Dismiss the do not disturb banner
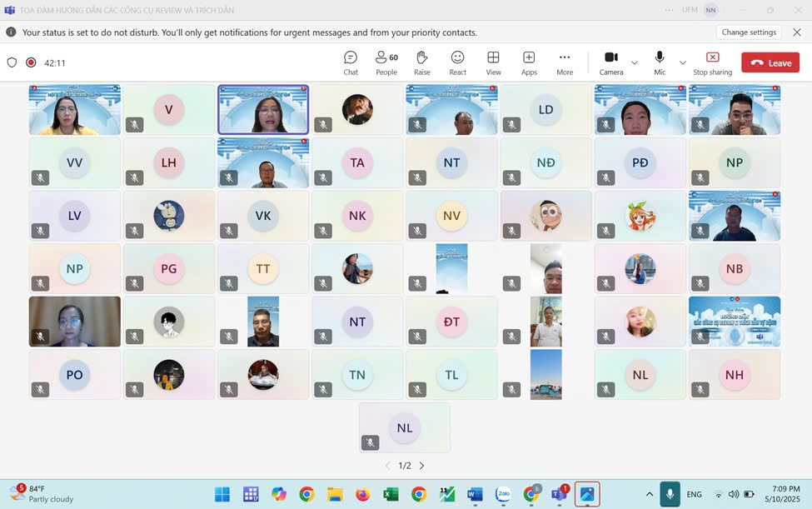This screenshot has height=509, width=812. click(797, 32)
